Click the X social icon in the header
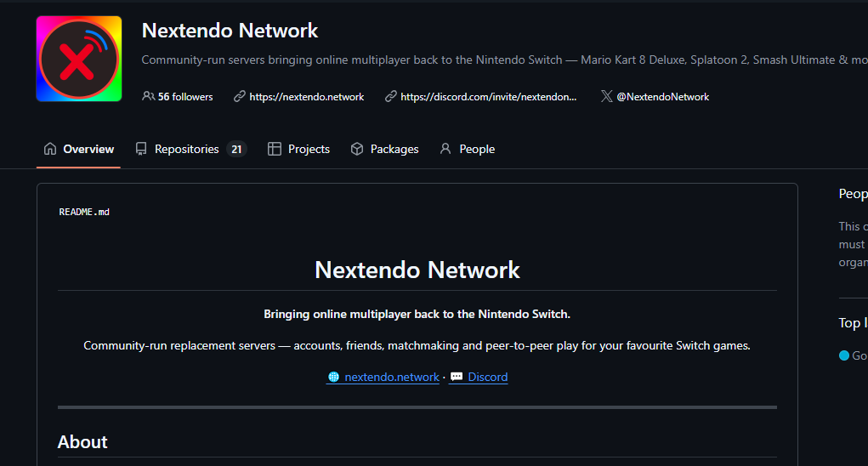Image resolution: width=868 pixels, height=466 pixels. (x=607, y=96)
